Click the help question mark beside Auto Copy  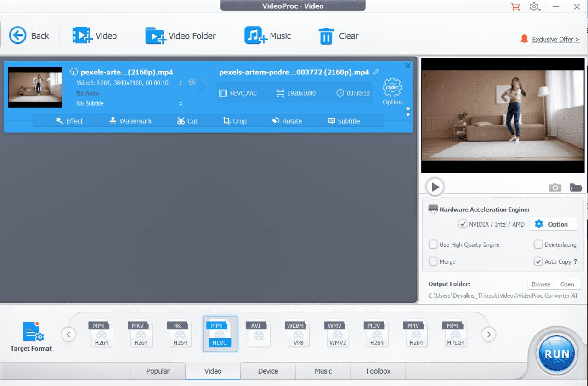coord(575,262)
